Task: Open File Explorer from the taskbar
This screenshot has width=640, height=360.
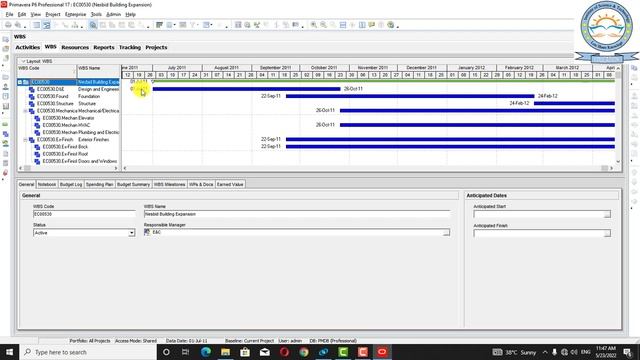Action: pos(225,352)
